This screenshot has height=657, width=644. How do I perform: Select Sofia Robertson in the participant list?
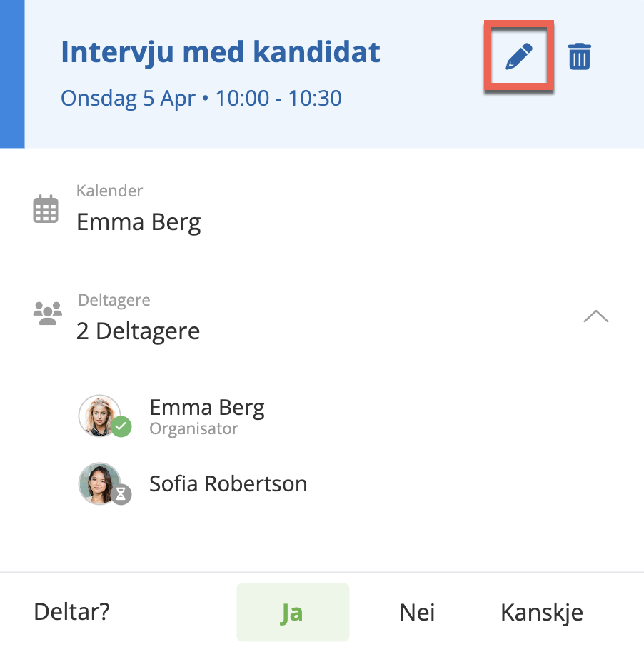[x=228, y=483]
